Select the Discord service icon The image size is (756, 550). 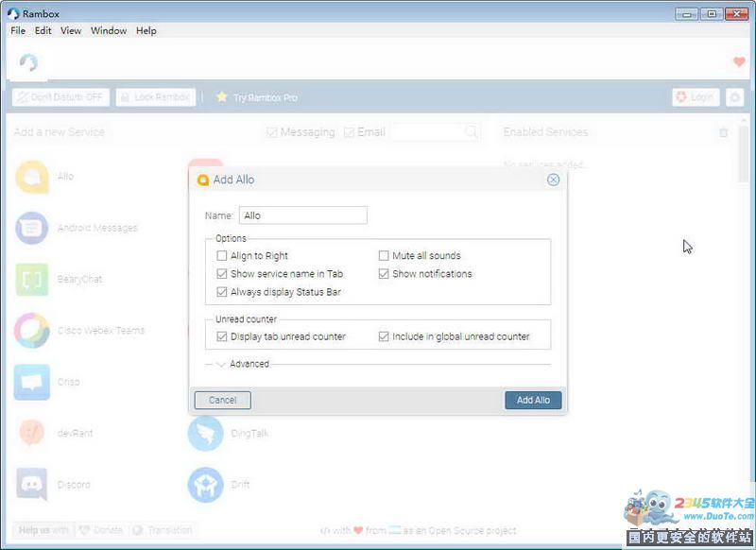[32, 484]
